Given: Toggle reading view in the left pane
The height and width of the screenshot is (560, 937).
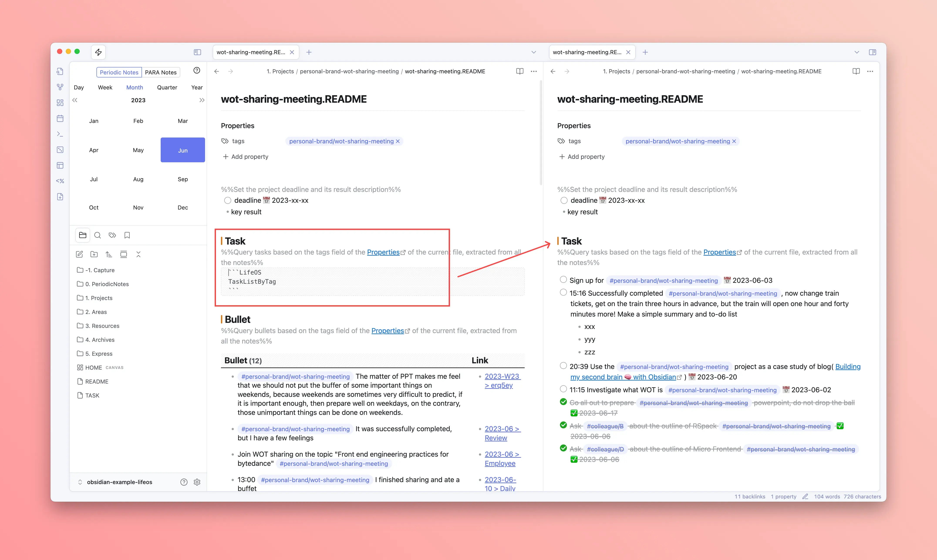Looking at the screenshot, I should (520, 71).
